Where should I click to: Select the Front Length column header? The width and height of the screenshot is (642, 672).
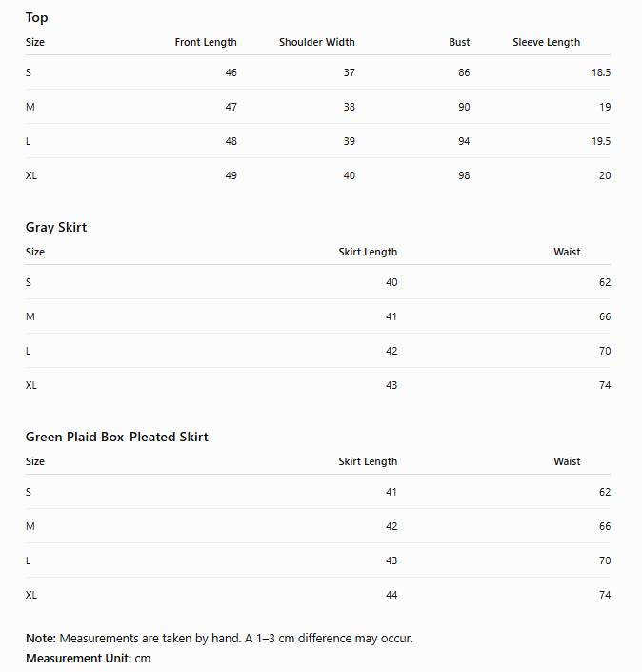(206, 43)
